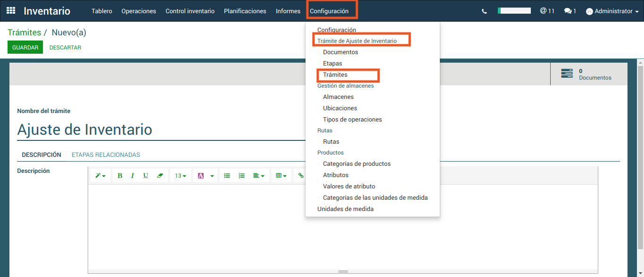Expand the paragraph alignment dropdown
Screen dimensions: 644x277
coord(259,176)
